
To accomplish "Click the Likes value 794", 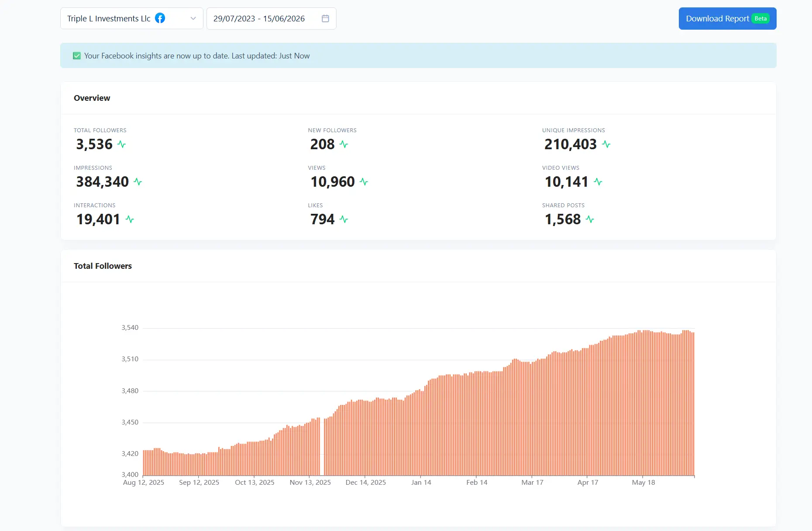I will tap(323, 219).
